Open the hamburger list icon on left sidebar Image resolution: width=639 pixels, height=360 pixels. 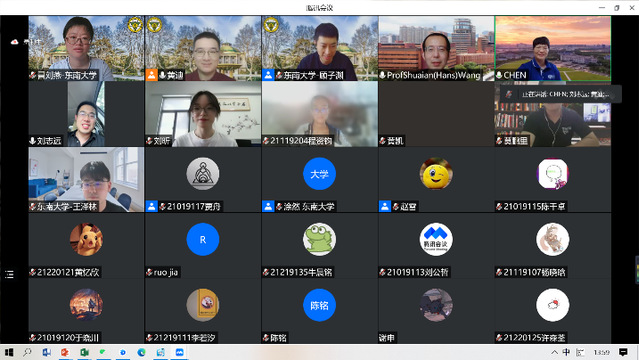[9, 274]
